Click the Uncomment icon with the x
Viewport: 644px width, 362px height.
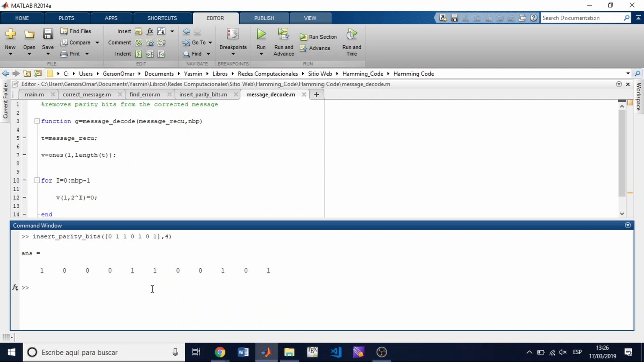pyautogui.click(x=150, y=43)
